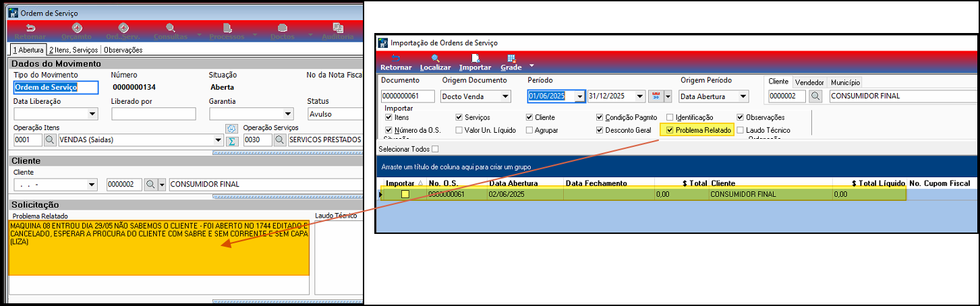Sort by Data Abertura column header
This screenshot has width=980, height=306.
[525, 183]
